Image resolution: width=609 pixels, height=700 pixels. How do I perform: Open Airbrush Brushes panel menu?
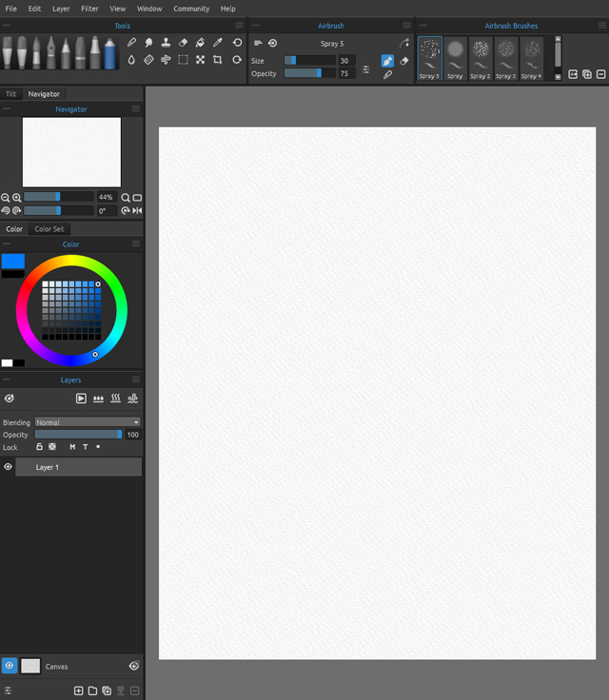tap(601, 25)
